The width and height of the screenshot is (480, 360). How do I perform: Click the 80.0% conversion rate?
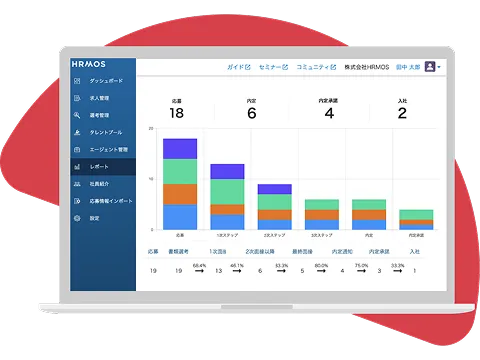click(x=321, y=266)
